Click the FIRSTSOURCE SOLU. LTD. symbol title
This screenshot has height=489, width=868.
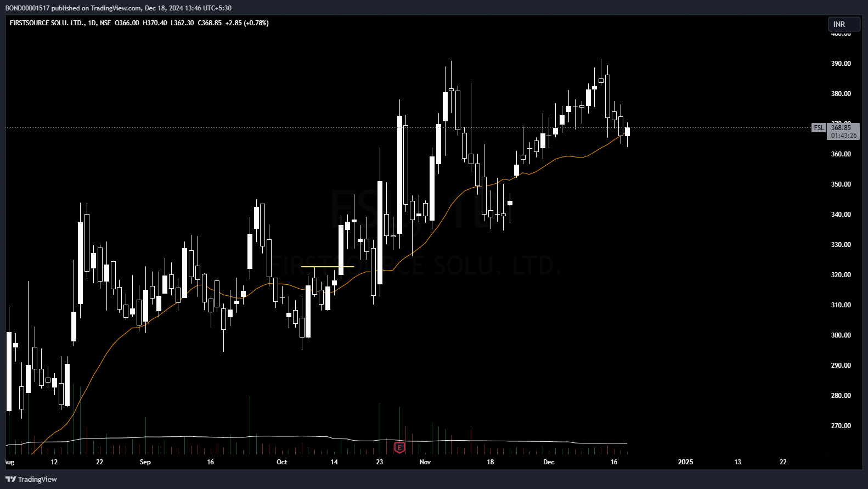(x=47, y=23)
